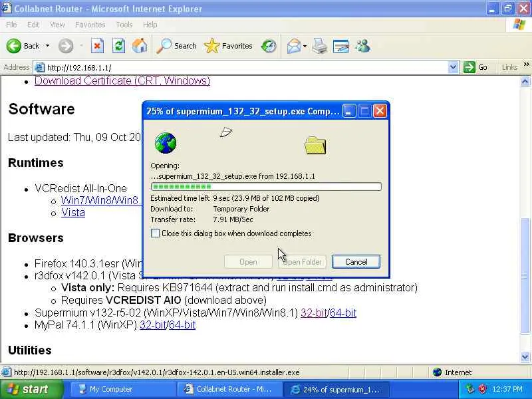Click the grayed Forward arrow button
This screenshot has height=399, width=532.
pyautogui.click(x=66, y=46)
